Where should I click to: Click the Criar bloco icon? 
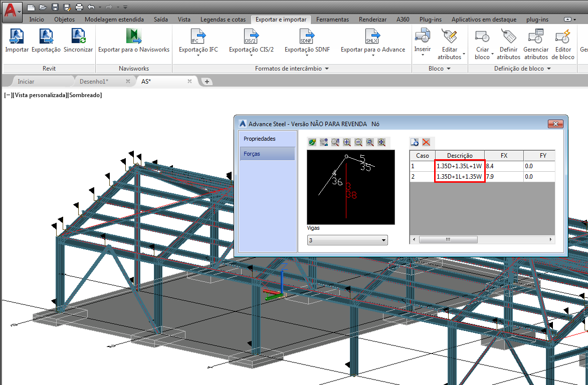click(x=482, y=37)
